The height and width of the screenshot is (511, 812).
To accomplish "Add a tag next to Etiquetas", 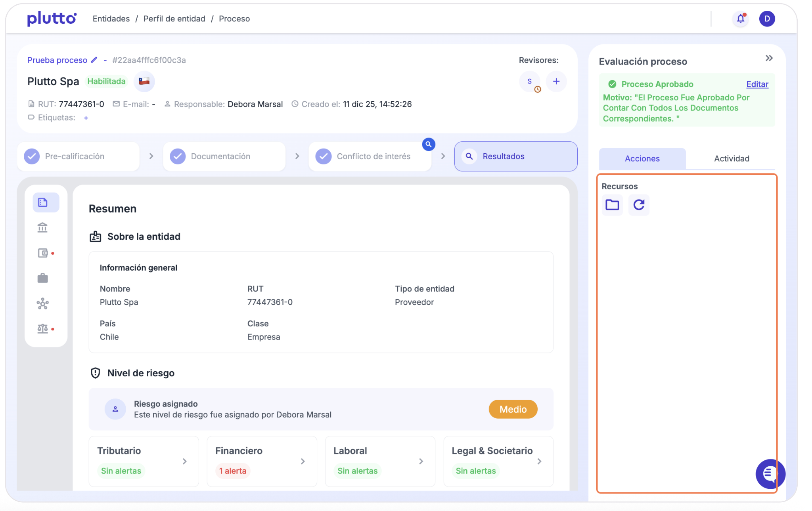I will [86, 118].
